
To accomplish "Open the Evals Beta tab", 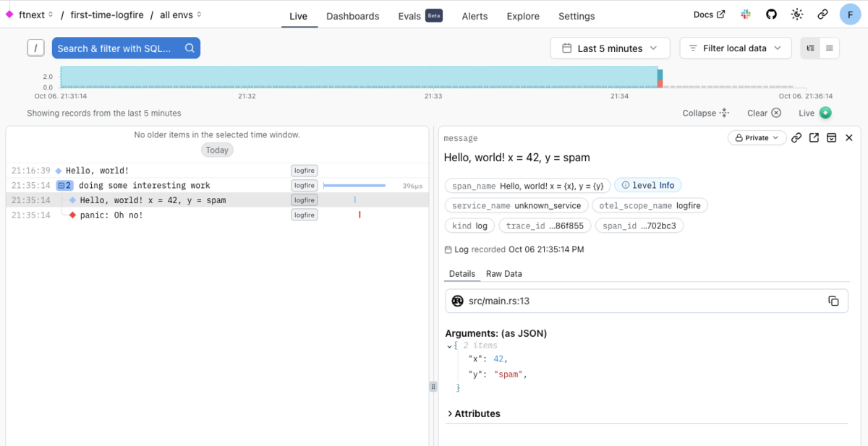I will pos(420,16).
